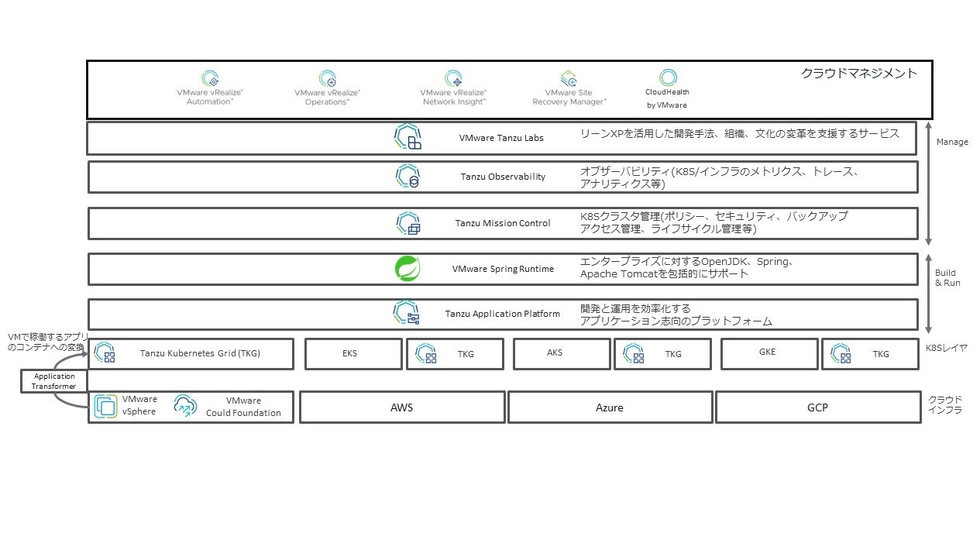Click the Tanzu Mission Control label
980x557 pixels.
click(x=503, y=223)
